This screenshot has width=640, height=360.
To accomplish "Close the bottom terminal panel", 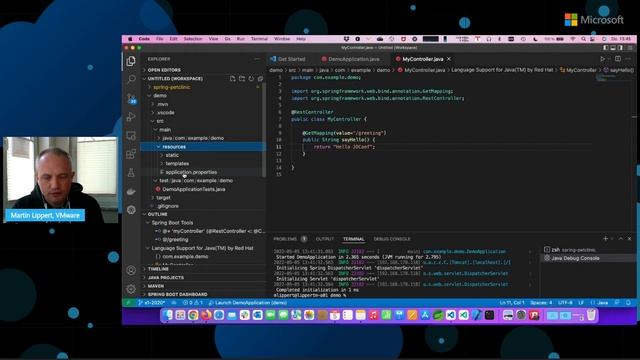I will (629, 239).
